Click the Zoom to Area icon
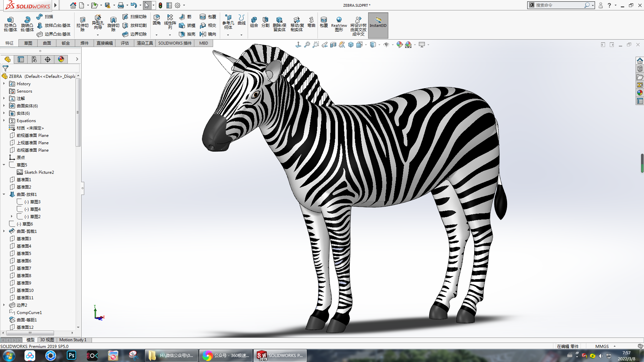 (316, 45)
